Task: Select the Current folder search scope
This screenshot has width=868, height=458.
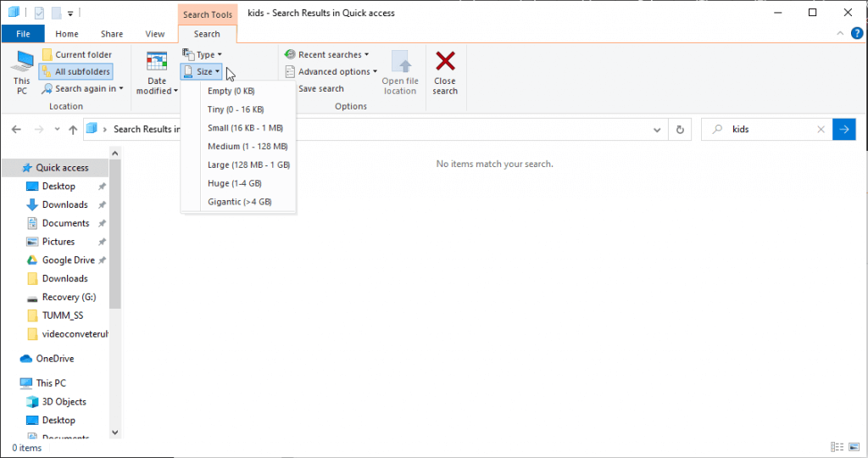Action: pos(77,54)
